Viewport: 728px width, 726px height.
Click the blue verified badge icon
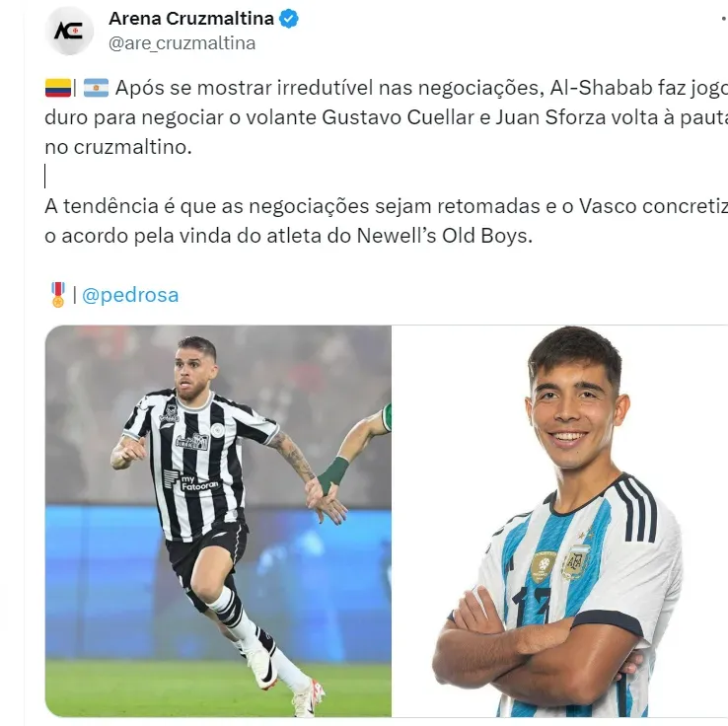click(289, 19)
